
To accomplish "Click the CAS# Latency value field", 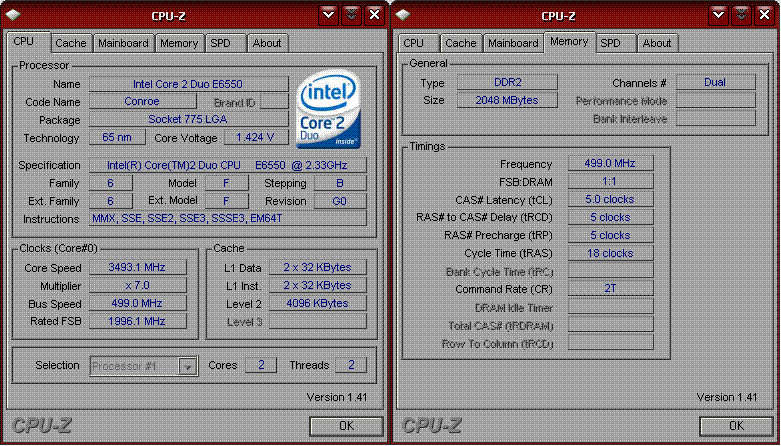I will (610, 199).
